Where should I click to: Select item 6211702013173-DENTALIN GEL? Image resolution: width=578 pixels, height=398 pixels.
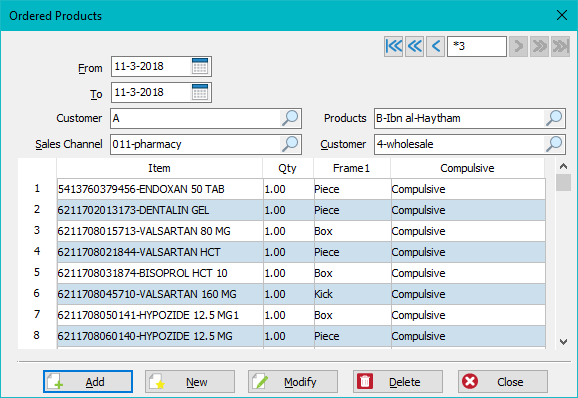point(160,210)
